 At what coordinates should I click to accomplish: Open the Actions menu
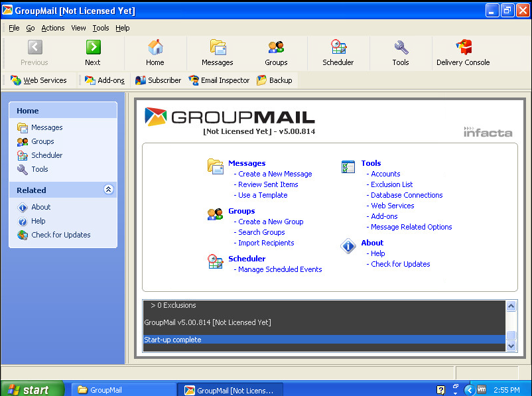pos(53,28)
